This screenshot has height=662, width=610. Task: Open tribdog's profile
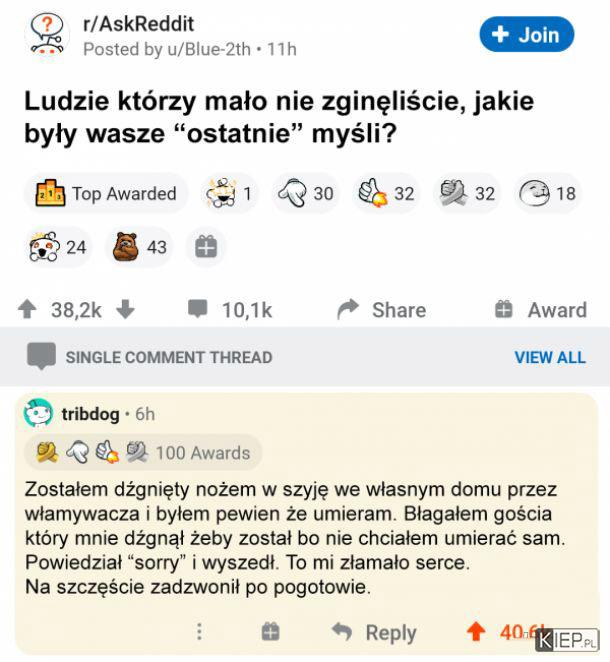(91, 414)
